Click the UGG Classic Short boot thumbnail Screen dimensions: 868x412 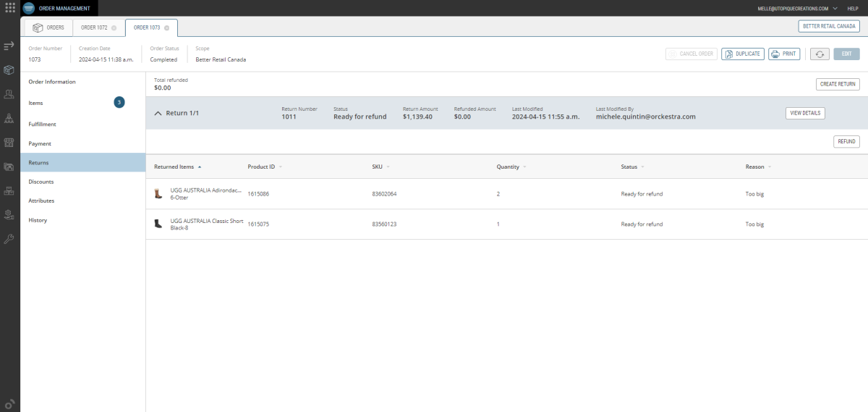[x=158, y=224]
